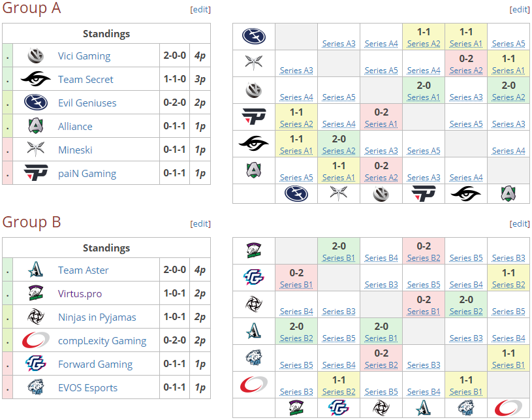Open the Series A2 link under the red 0-2 in the Mineski row
This screenshot has height=420, width=532.
tap(466, 71)
